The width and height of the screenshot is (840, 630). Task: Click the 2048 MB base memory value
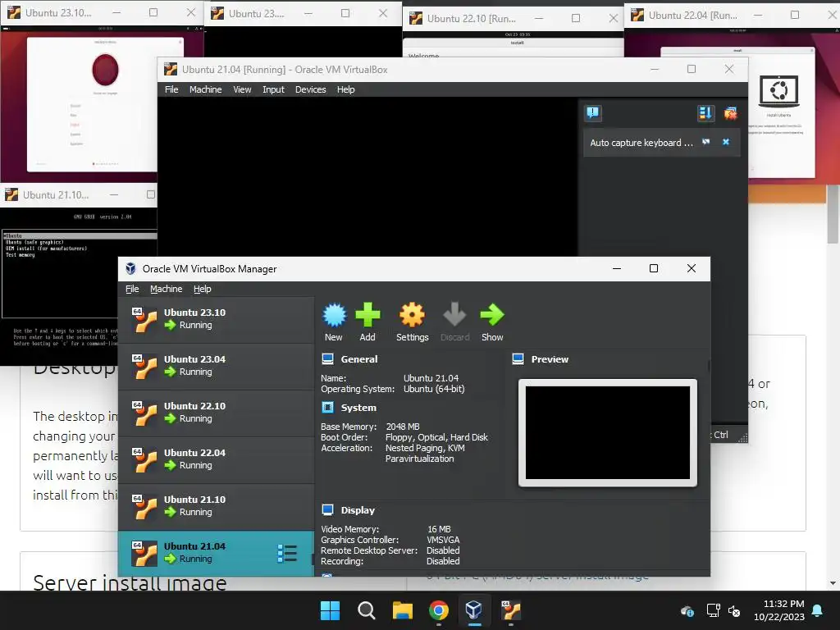(402, 427)
